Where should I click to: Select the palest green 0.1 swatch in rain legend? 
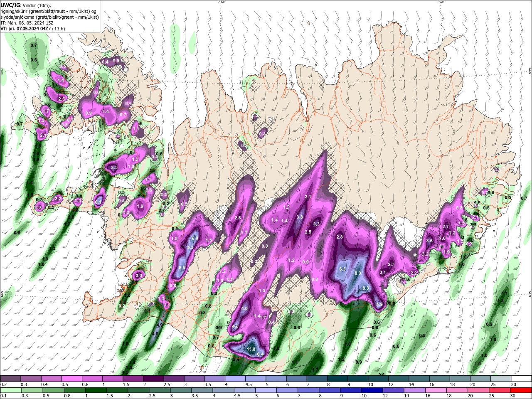click(10, 390)
